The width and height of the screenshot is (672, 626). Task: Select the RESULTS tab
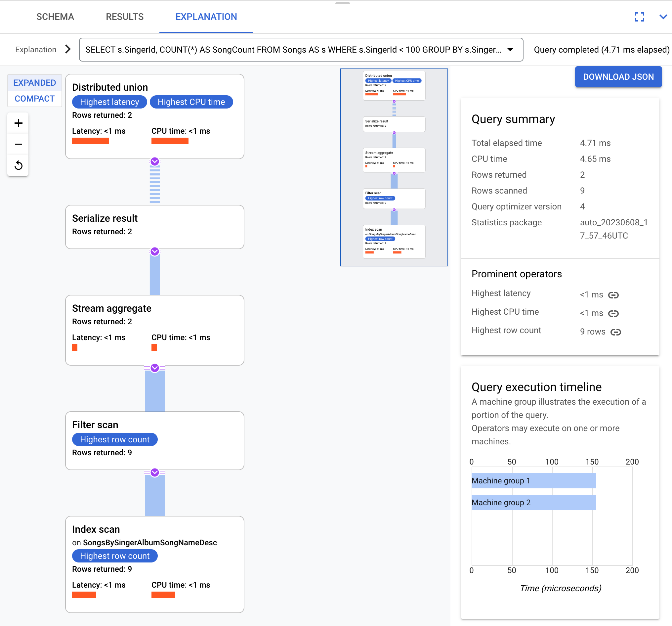pyautogui.click(x=125, y=17)
